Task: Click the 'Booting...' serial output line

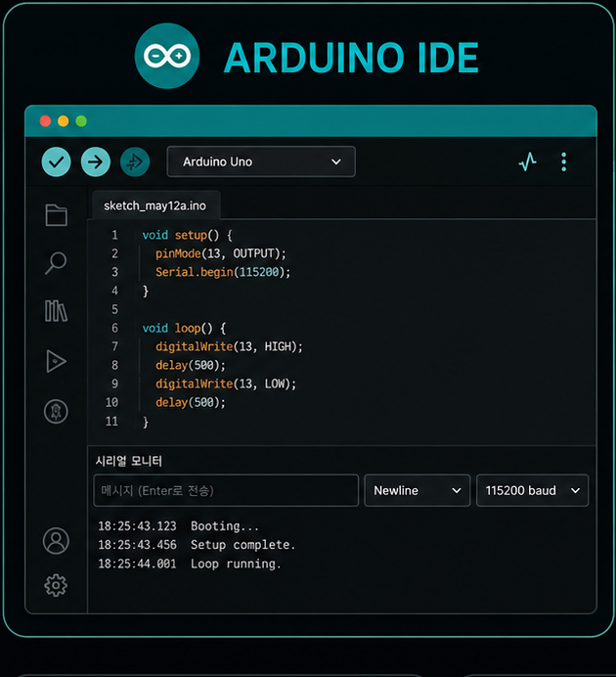Action: coord(178,526)
